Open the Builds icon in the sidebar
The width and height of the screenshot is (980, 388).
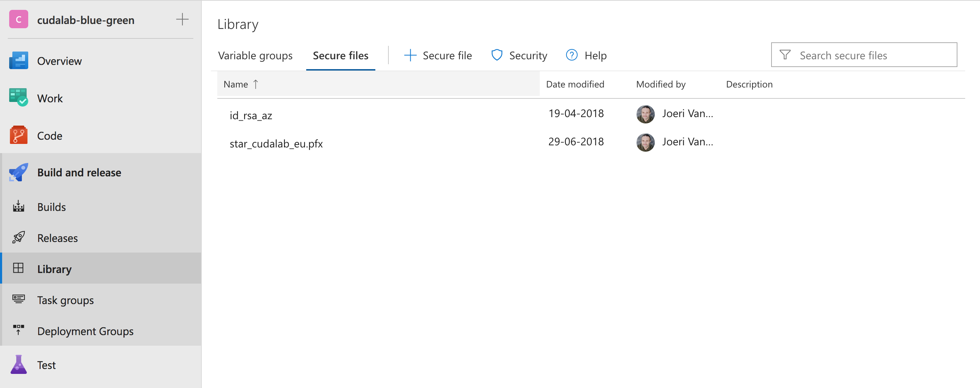click(x=18, y=207)
